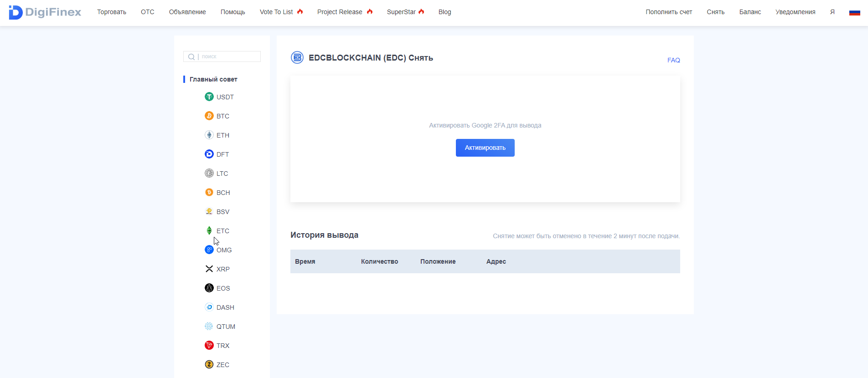This screenshot has height=378, width=868.
Task: Click the BCH coin icon
Action: point(209,192)
